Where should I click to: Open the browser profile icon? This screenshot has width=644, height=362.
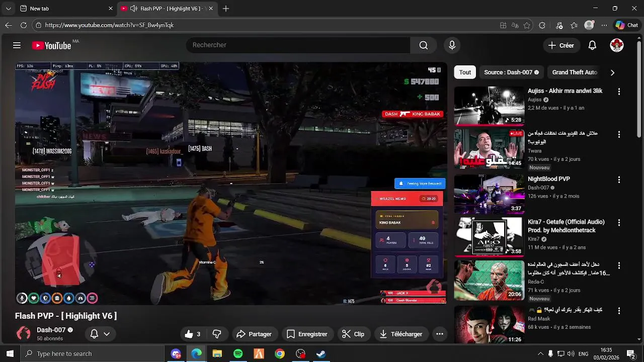[x=589, y=25]
